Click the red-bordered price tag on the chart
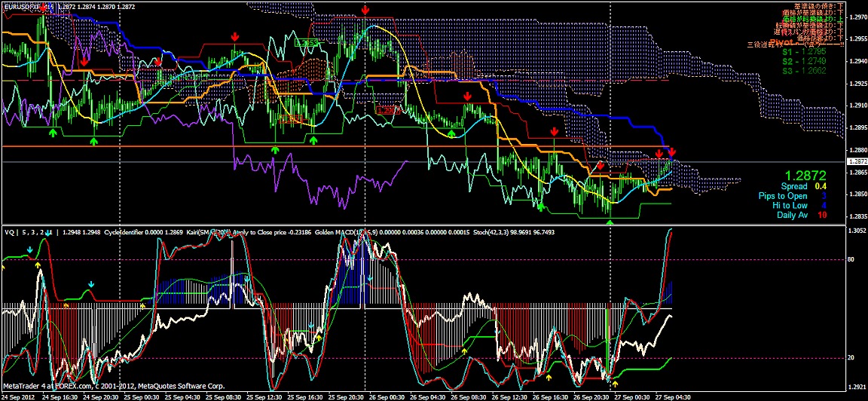868x401 pixels. (389, 110)
